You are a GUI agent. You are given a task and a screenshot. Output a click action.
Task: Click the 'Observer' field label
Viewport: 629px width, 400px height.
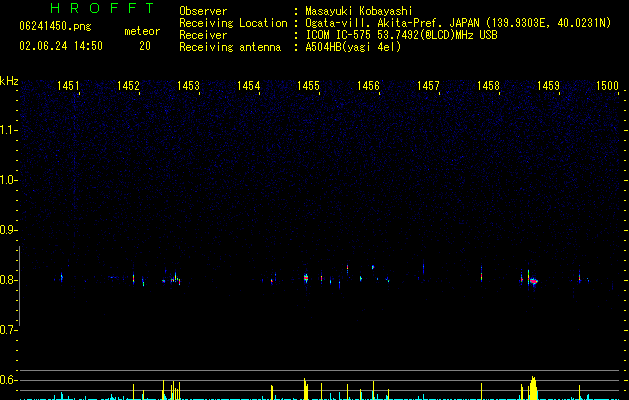[203, 11]
